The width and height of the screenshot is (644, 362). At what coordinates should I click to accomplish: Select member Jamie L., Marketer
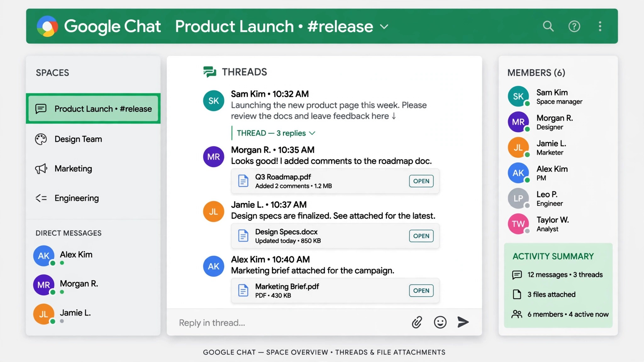[558, 147]
